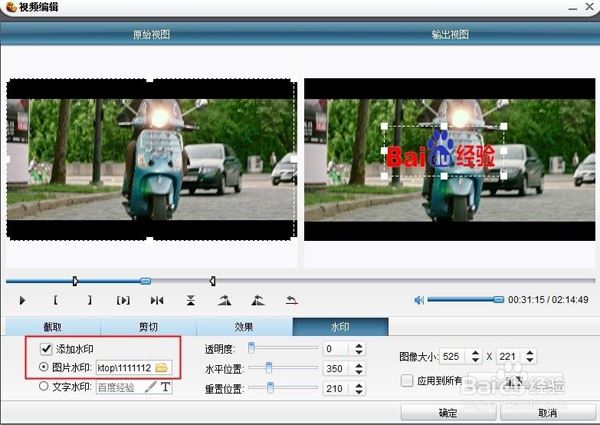This screenshot has width=600, height=425.
Task: Adjust the 透明度 slider handle
Action: [x=251, y=348]
